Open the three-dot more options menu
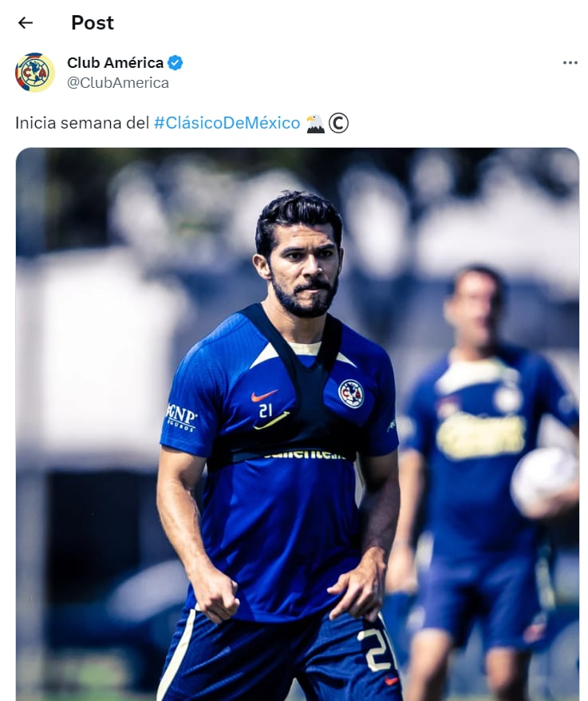 click(x=570, y=62)
